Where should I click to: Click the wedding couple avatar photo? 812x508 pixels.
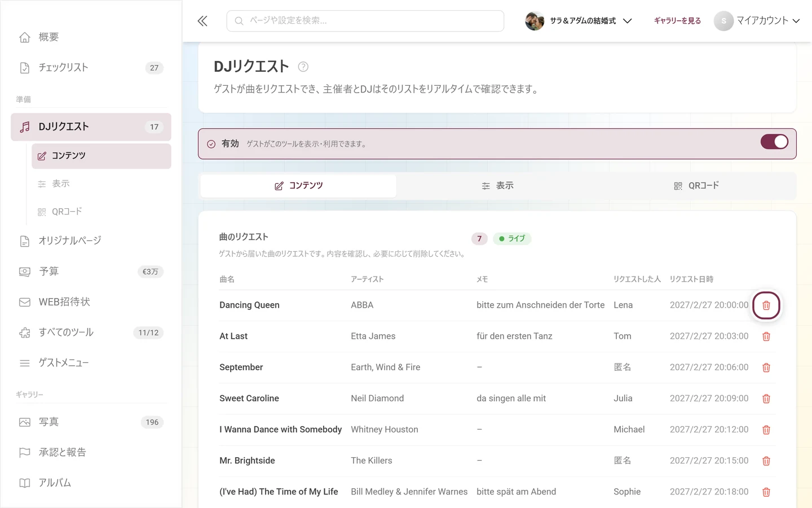pyautogui.click(x=535, y=21)
